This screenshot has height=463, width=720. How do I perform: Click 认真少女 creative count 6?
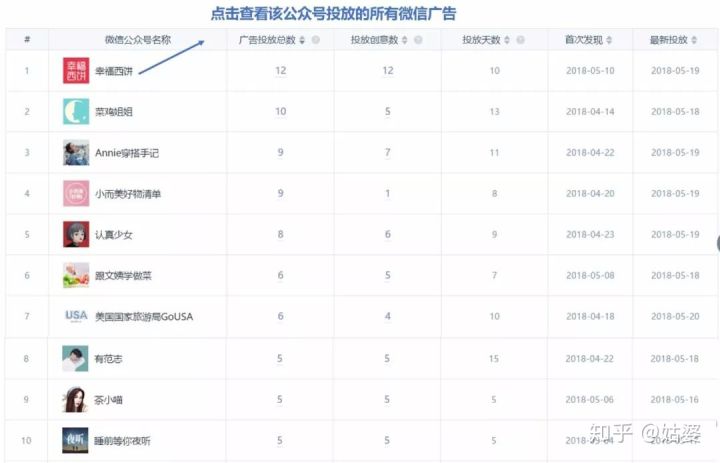click(x=388, y=234)
